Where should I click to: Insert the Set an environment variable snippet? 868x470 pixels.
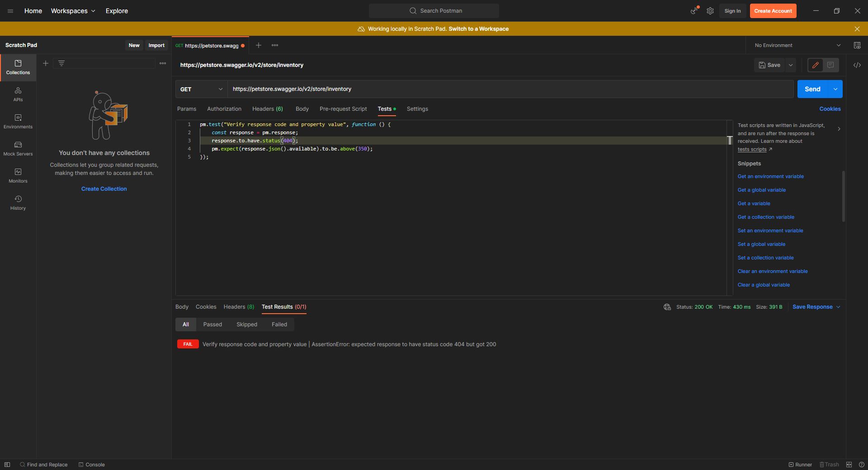click(x=770, y=231)
